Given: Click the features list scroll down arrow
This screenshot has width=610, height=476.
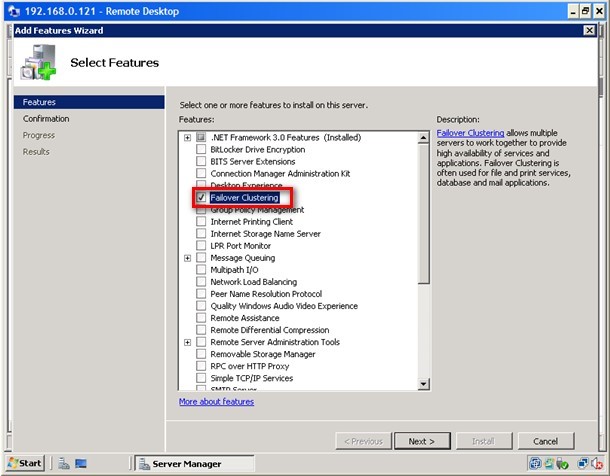Looking at the screenshot, I should tap(423, 384).
